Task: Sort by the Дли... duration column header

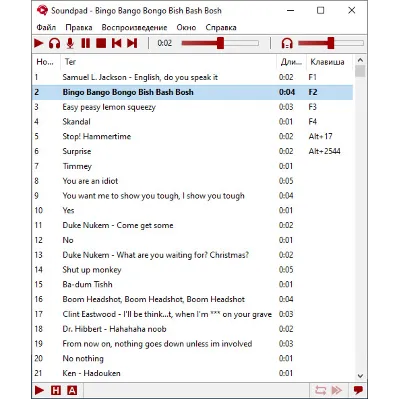Action: point(291,62)
